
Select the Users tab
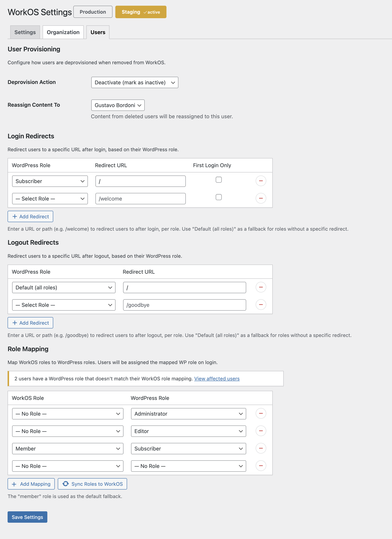[98, 32]
